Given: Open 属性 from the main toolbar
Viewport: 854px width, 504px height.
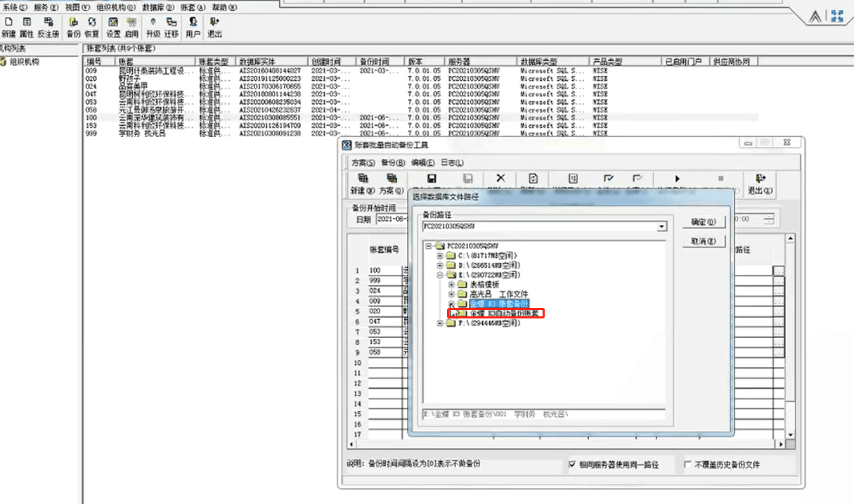Looking at the screenshot, I should pos(27,26).
